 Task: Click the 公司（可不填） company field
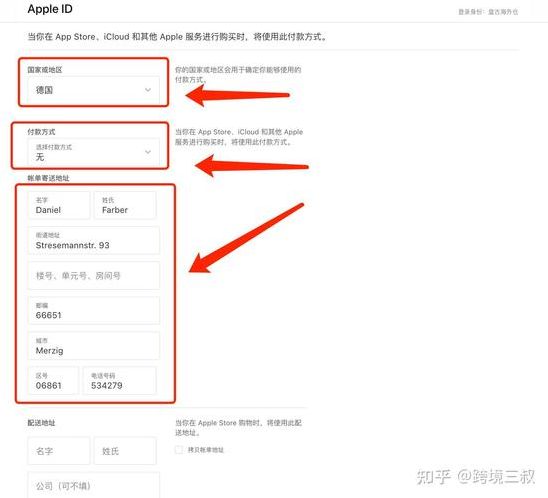[x=93, y=485]
